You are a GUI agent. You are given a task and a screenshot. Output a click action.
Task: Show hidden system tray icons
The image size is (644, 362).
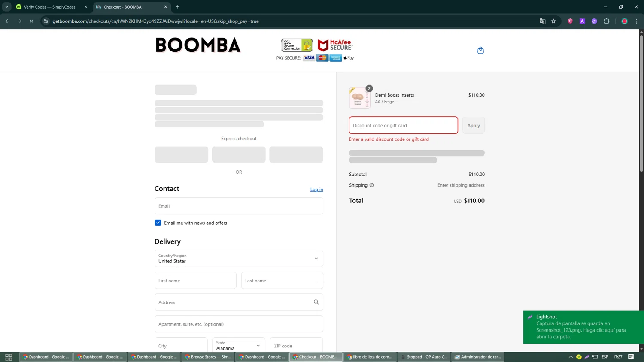pos(571,357)
